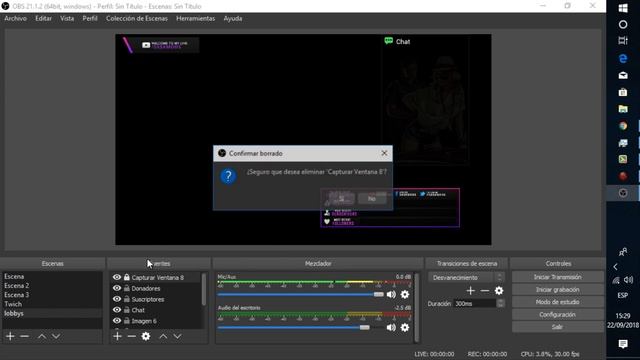Confirm deletion by clicking Sí in the dialog
The width and height of the screenshot is (640, 360).
point(341,199)
